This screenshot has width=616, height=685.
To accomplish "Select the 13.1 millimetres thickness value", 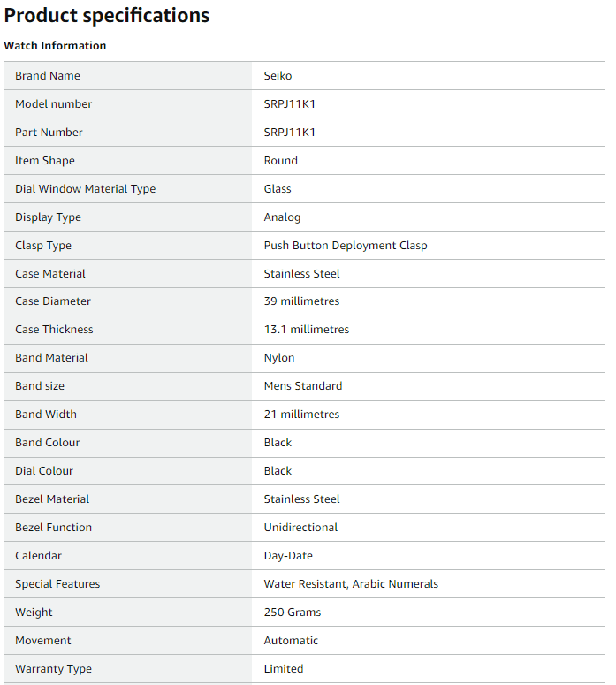I will click(x=307, y=330).
